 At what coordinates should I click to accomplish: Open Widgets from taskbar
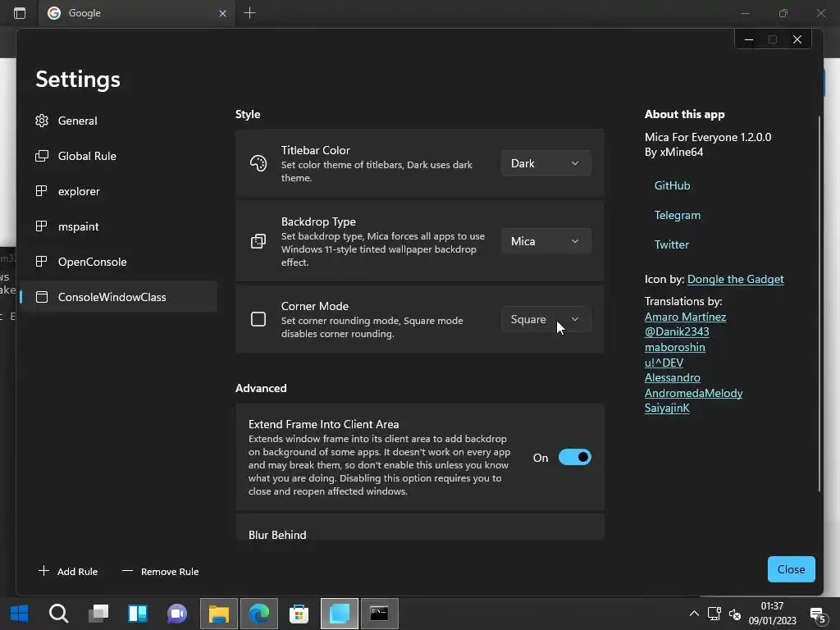[x=138, y=614]
